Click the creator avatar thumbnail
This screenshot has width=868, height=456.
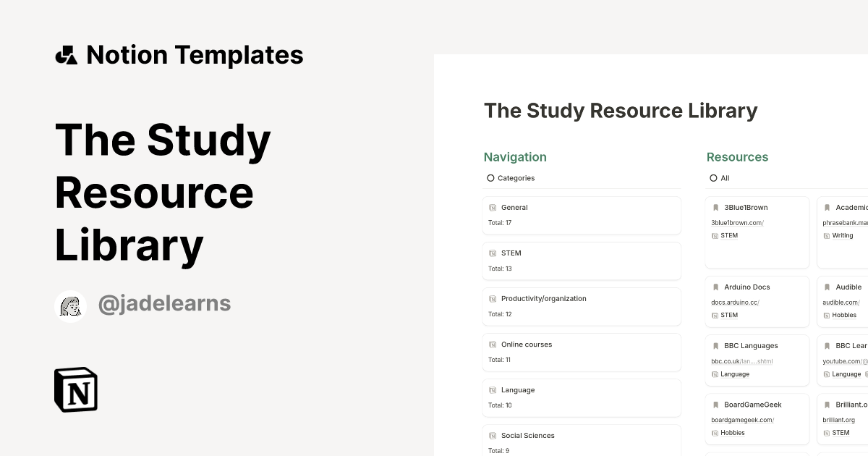70,303
